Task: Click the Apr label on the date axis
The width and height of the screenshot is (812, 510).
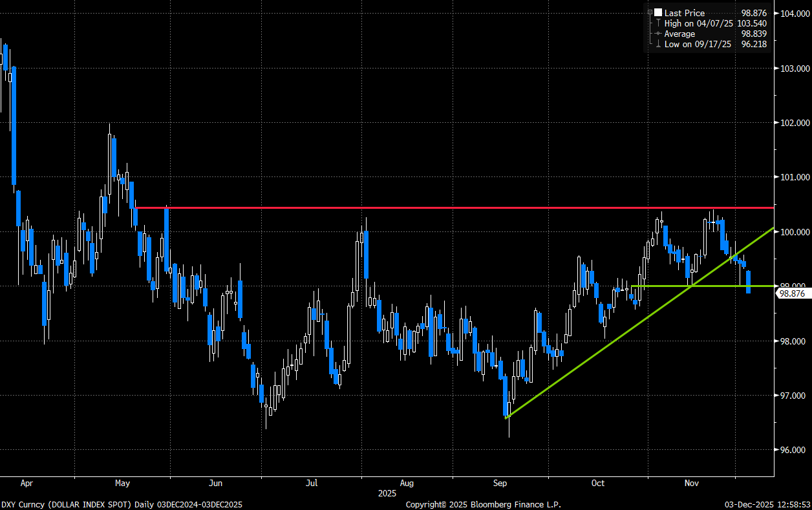Action: (x=27, y=482)
